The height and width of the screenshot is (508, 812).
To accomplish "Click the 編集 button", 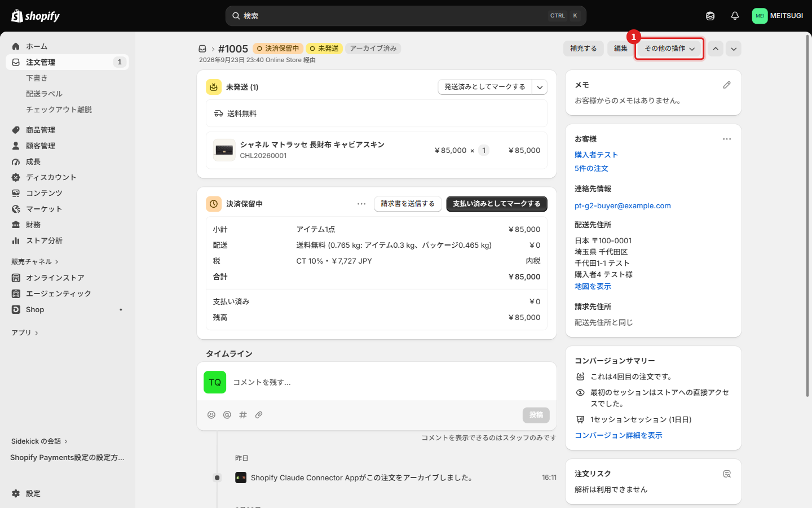I will click(620, 49).
